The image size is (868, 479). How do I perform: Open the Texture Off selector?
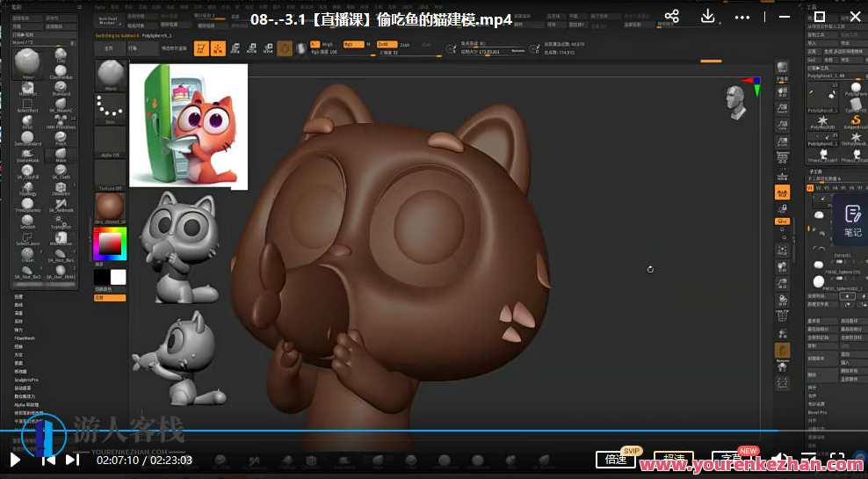111,175
